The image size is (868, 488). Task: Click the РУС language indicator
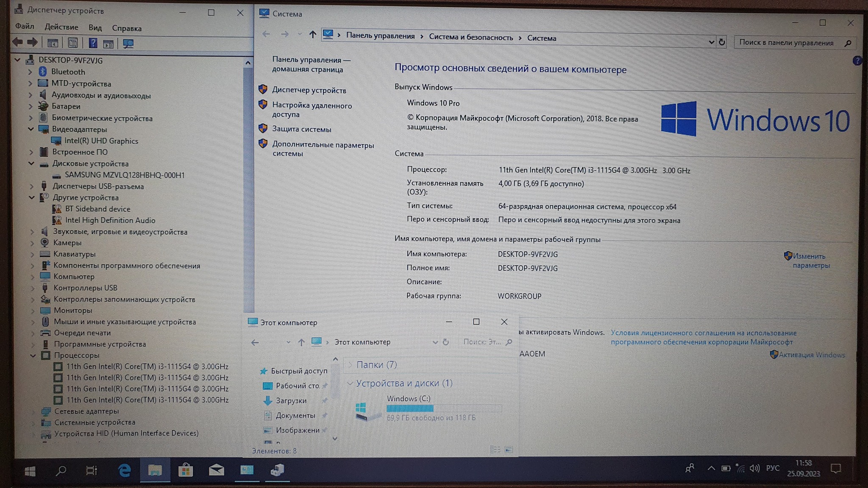(x=773, y=468)
